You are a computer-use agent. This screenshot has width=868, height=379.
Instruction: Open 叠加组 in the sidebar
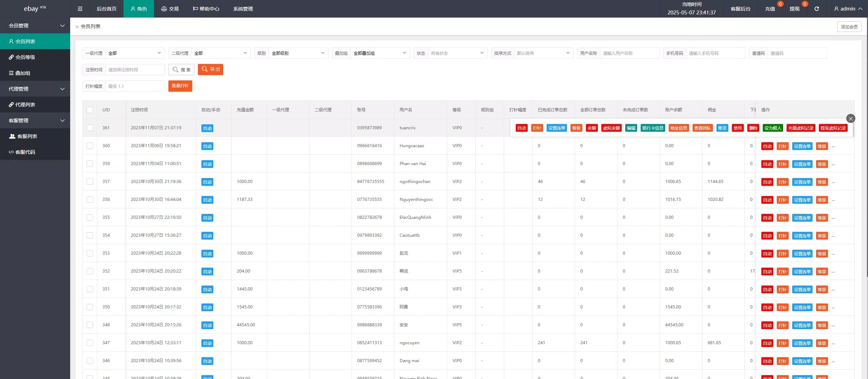(x=22, y=73)
